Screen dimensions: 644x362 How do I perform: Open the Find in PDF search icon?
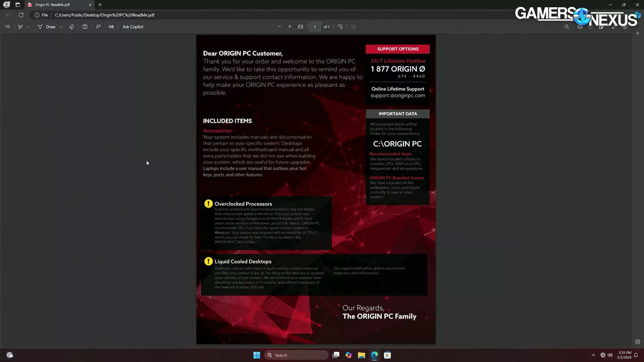click(x=567, y=27)
